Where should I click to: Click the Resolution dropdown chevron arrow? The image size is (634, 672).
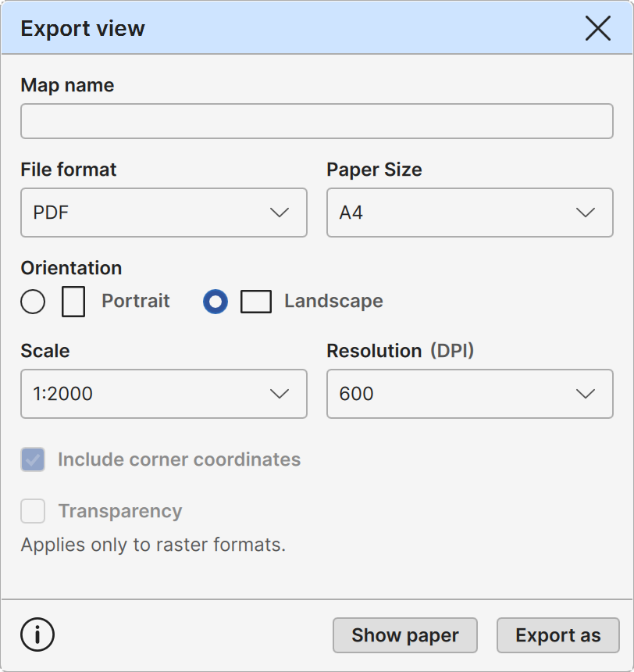[x=585, y=394]
